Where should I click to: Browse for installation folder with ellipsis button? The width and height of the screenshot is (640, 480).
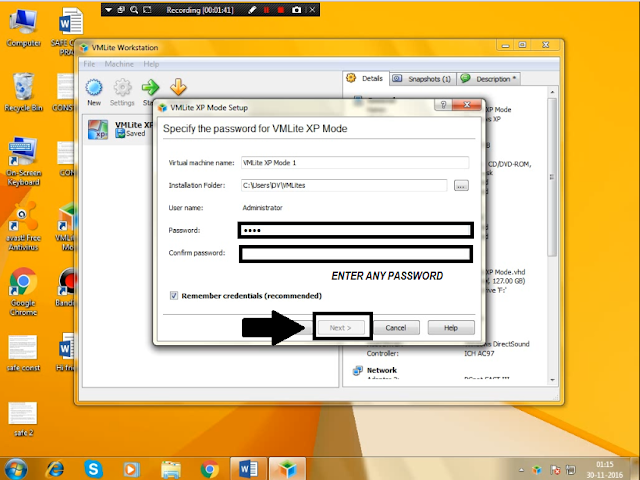tap(461, 186)
